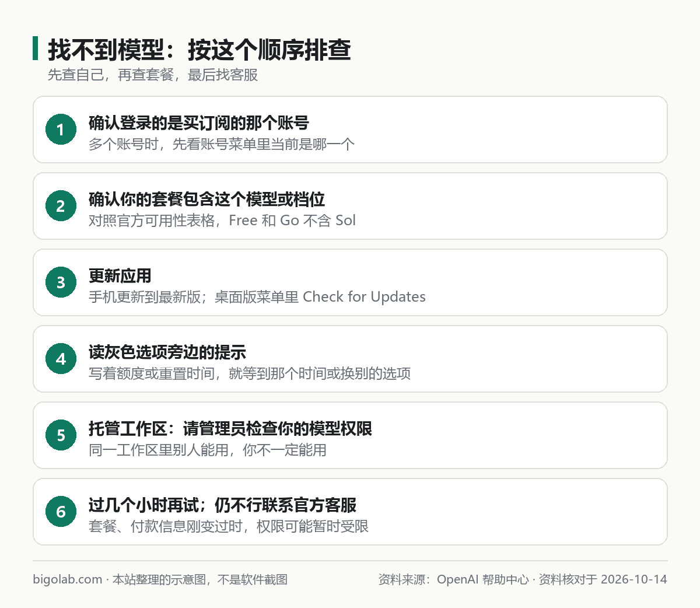Click the green number 6 circle
Screen dimensions: 700x608
[61, 512]
